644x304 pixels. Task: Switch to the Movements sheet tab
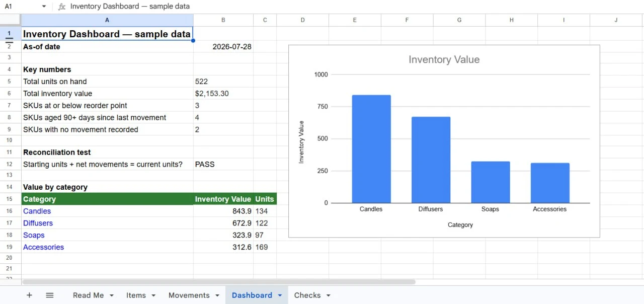189,295
